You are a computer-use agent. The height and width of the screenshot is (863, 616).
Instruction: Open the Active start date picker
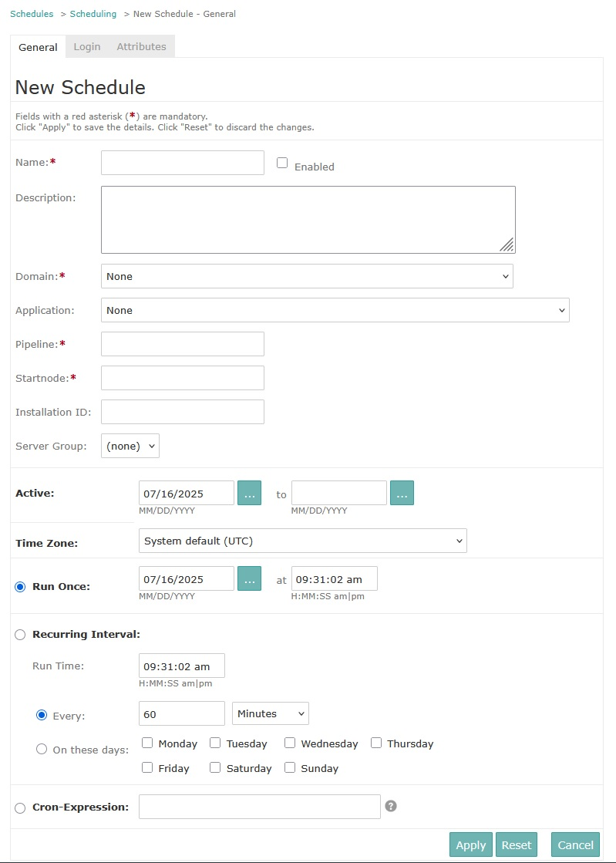249,493
